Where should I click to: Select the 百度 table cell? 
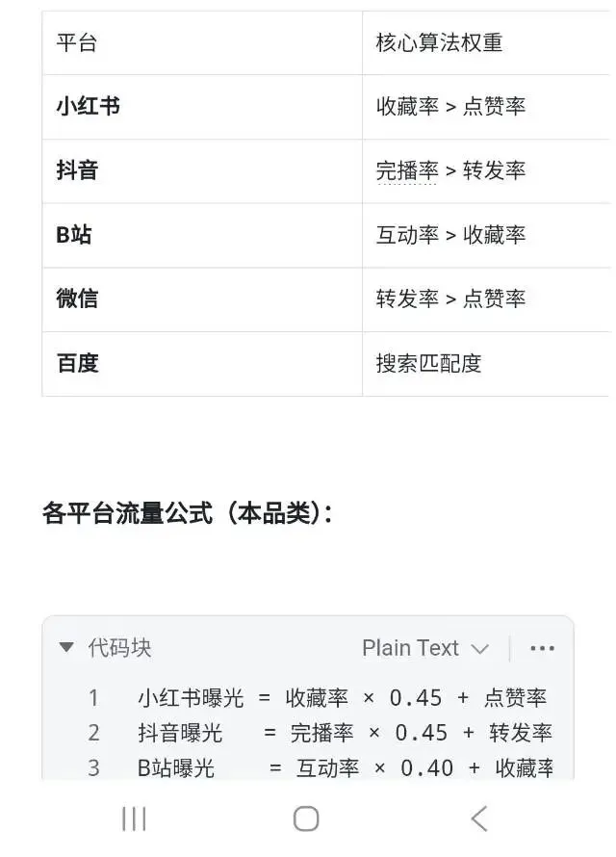pyautogui.click(x=77, y=363)
